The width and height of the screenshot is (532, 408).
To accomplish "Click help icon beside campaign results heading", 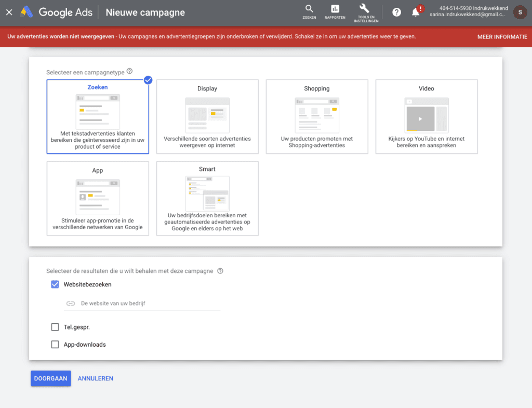I will pyautogui.click(x=220, y=271).
